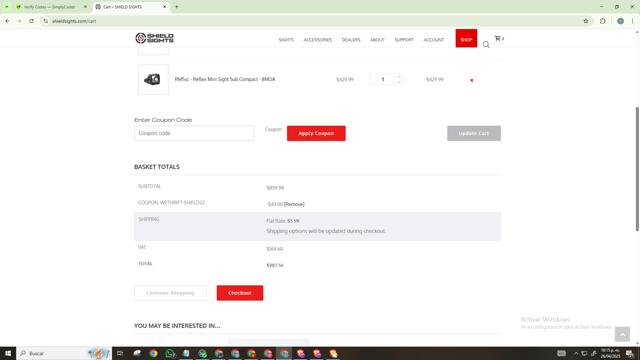Screen dimensions: 640x360
Task: Remove the applied coupon via [Remove] link
Action: point(294,204)
